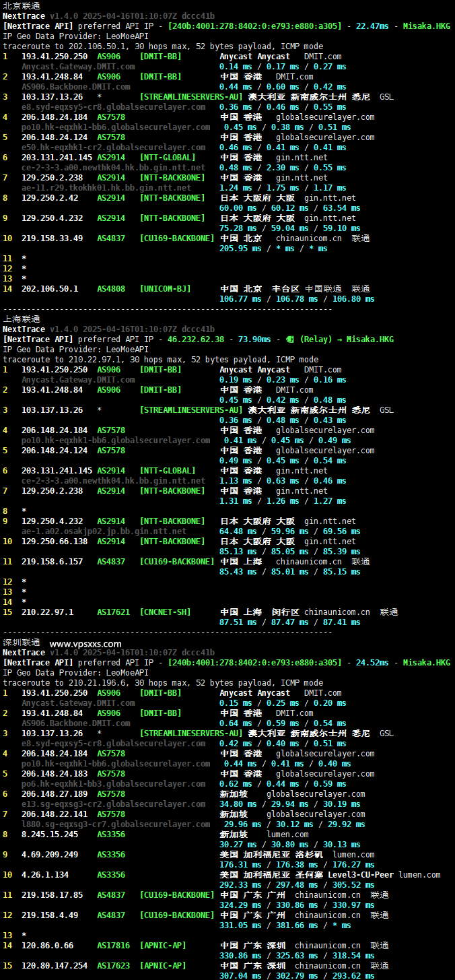Click the 深圳联通 section heading
The width and height of the screenshot is (455, 980).
coord(22,642)
